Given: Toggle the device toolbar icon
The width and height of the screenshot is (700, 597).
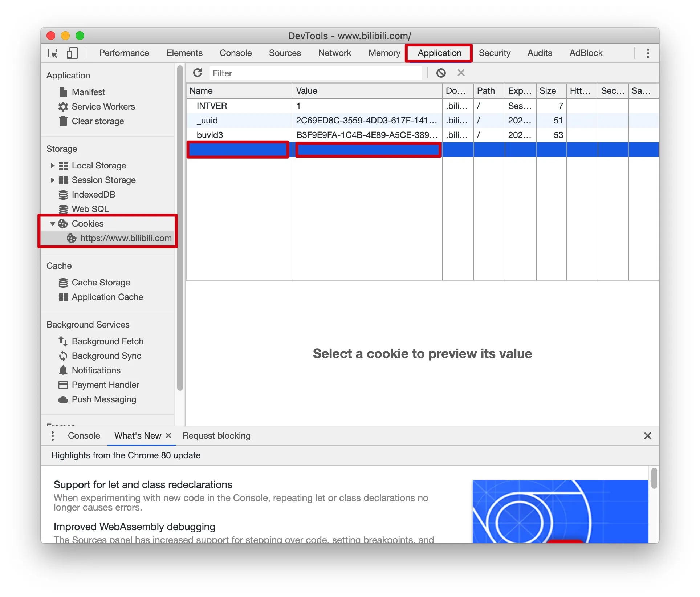Looking at the screenshot, I should click(x=72, y=53).
